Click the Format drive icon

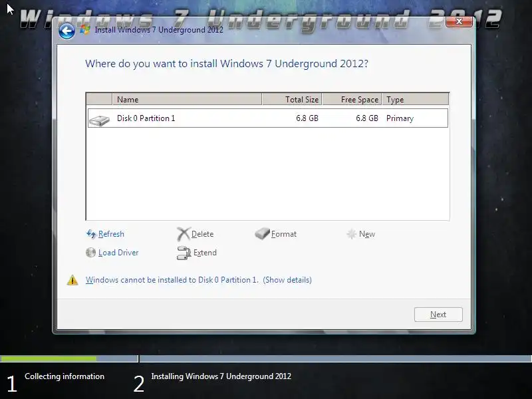262,233
